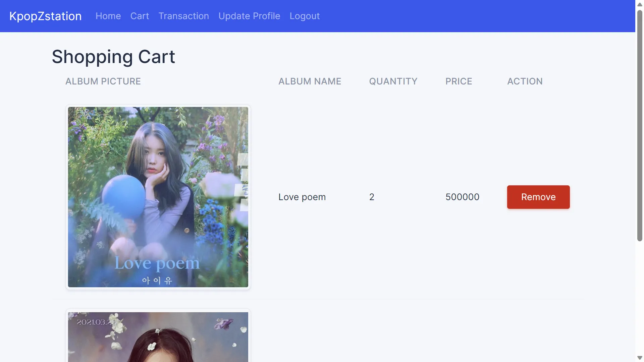Image resolution: width=644 pixels, height=362 pixels.
Task: Click the PRICE column header
Action: (x=459, y=81)
